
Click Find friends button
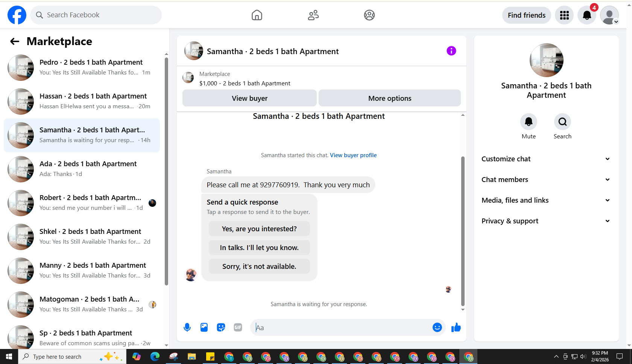tap(527, 15)
